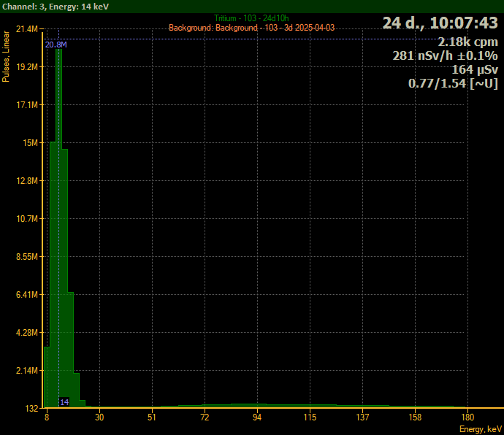Click the 0.77/1.54 [~U] indicator
The height and width of the screenshot is (435, 504).
click(453, 84)
